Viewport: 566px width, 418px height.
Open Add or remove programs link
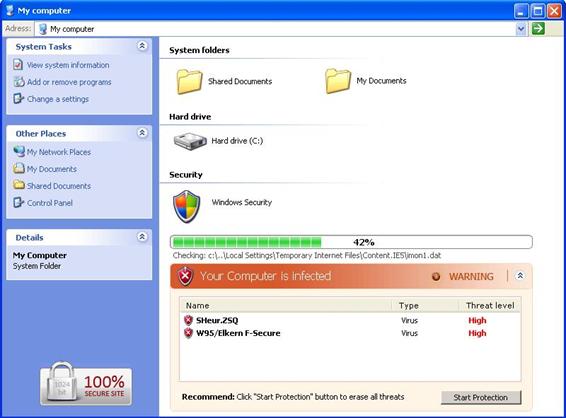(x=69, y=82)
